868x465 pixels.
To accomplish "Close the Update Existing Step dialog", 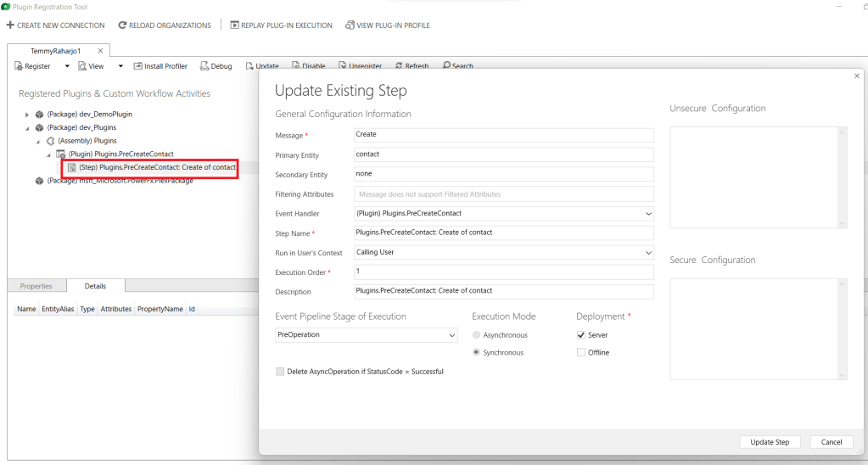I will tap(857, 76).
